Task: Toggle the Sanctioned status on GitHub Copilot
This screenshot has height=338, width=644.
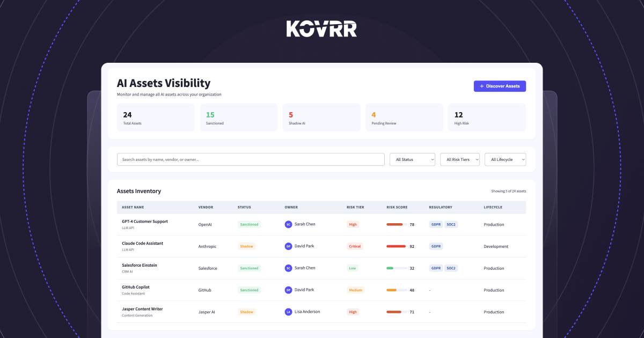Action: click(x=249, y=290)
